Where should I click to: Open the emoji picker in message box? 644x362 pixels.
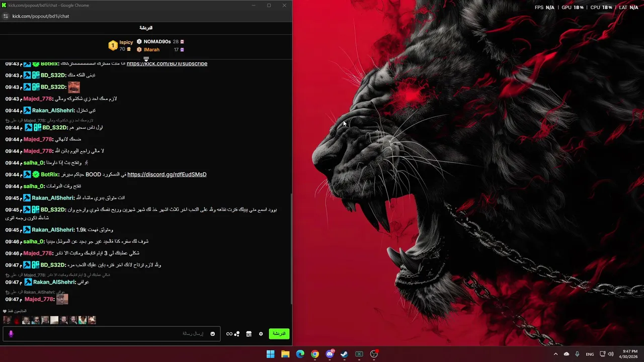(x=212, y=334)
